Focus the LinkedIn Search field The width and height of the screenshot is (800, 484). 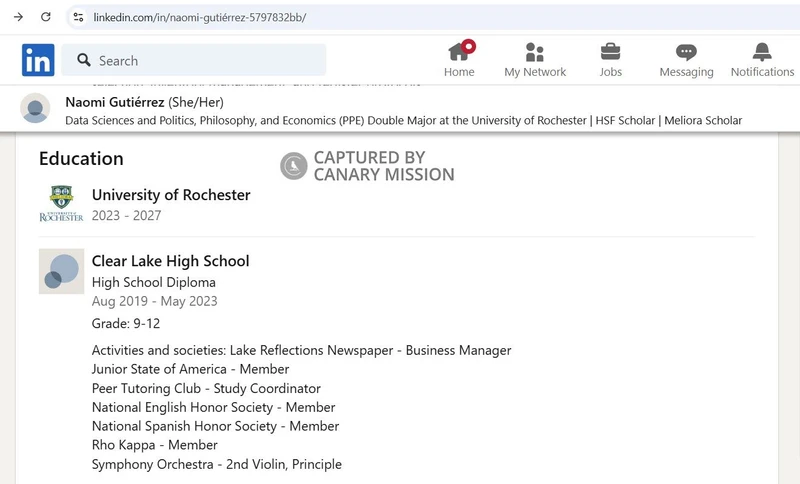coord(194,60)
